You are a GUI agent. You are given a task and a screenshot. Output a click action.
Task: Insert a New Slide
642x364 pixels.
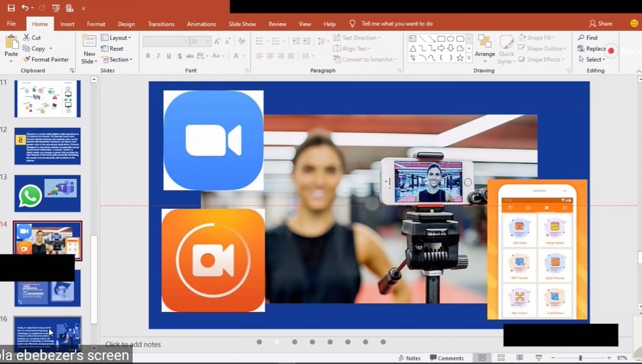89,49
